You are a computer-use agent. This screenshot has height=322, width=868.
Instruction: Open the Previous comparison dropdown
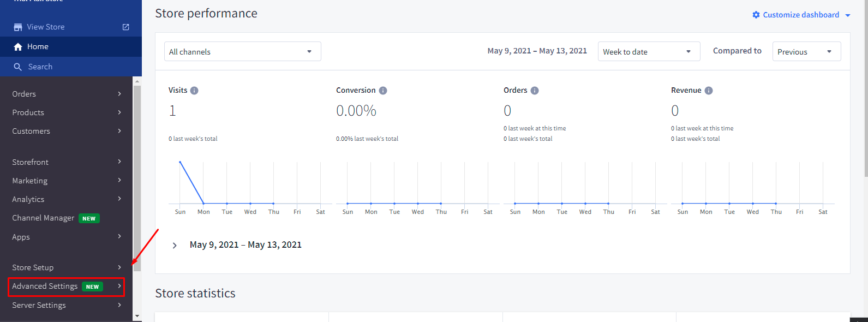coord(806,52)
